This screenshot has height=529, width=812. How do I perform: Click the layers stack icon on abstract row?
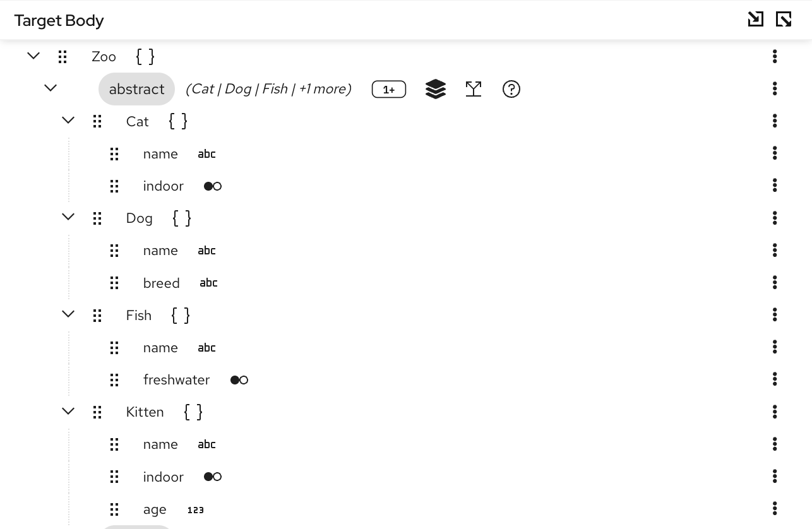(x=436, y=89)
